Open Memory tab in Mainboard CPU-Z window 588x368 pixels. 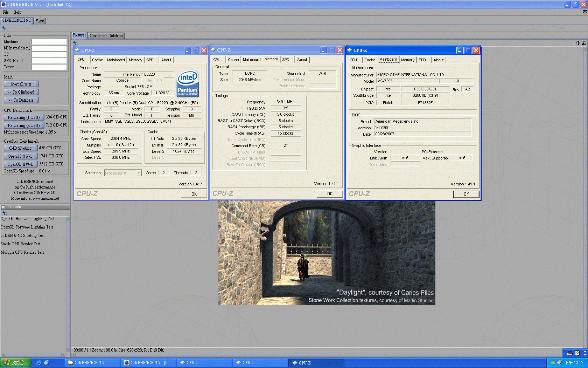[408, 60]
